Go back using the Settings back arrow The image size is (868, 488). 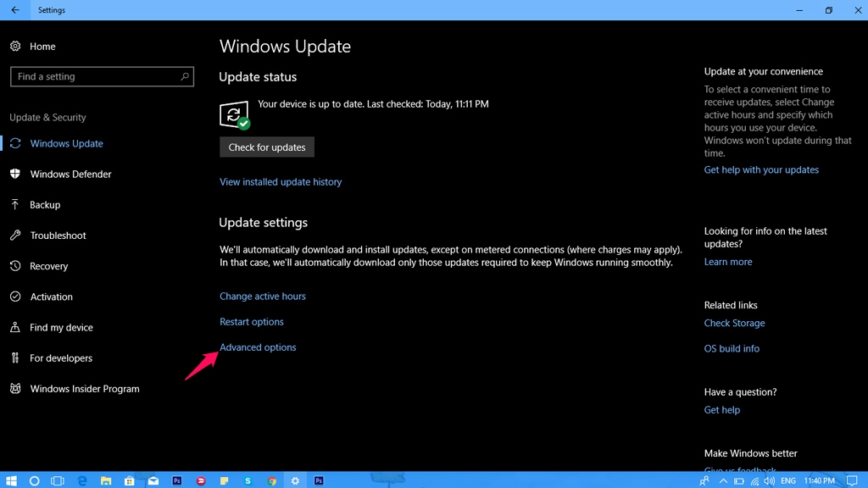coord(15,10)
